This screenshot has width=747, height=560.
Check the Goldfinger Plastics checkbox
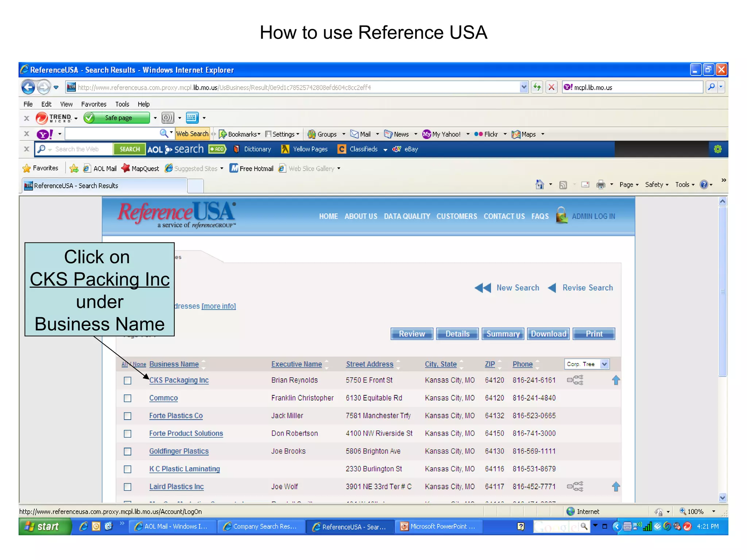(127, 451)
